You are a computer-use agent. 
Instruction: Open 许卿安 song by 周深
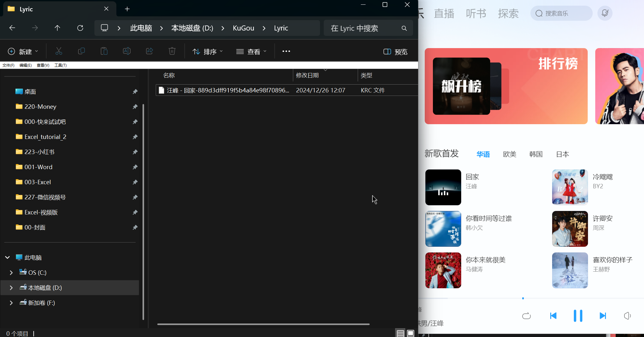click(602, 218)
